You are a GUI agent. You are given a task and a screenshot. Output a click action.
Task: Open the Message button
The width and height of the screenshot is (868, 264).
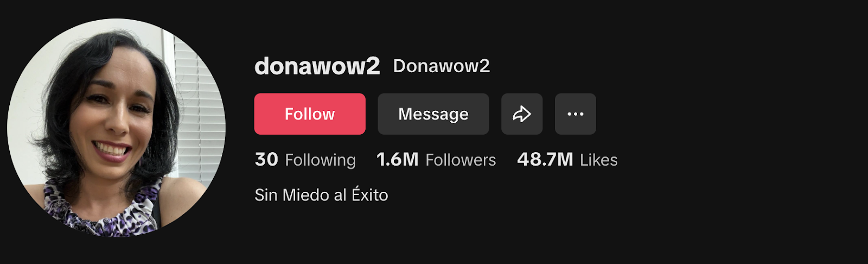(x=433, y=114)
